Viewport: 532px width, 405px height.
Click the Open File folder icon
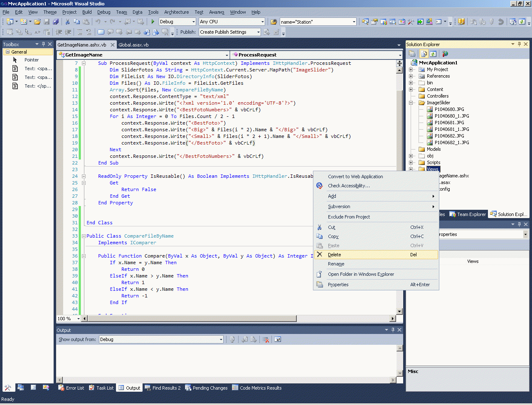(37, 22)
